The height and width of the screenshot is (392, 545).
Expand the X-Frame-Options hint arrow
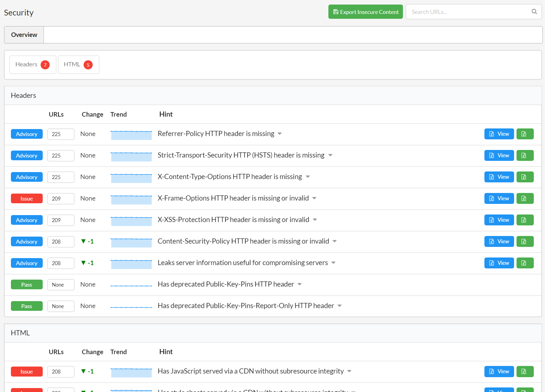(314, 198)
